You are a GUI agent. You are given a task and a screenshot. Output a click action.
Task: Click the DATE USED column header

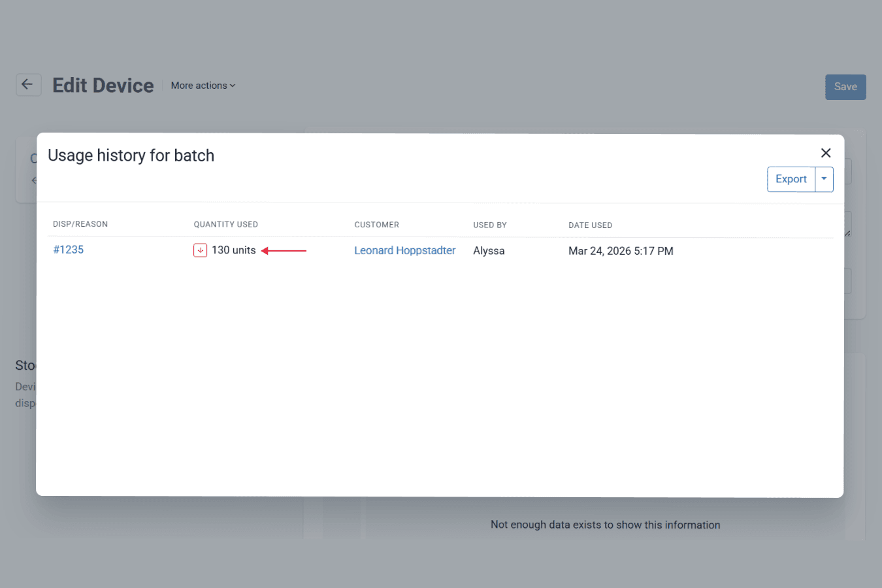click(x=590, y=225)
